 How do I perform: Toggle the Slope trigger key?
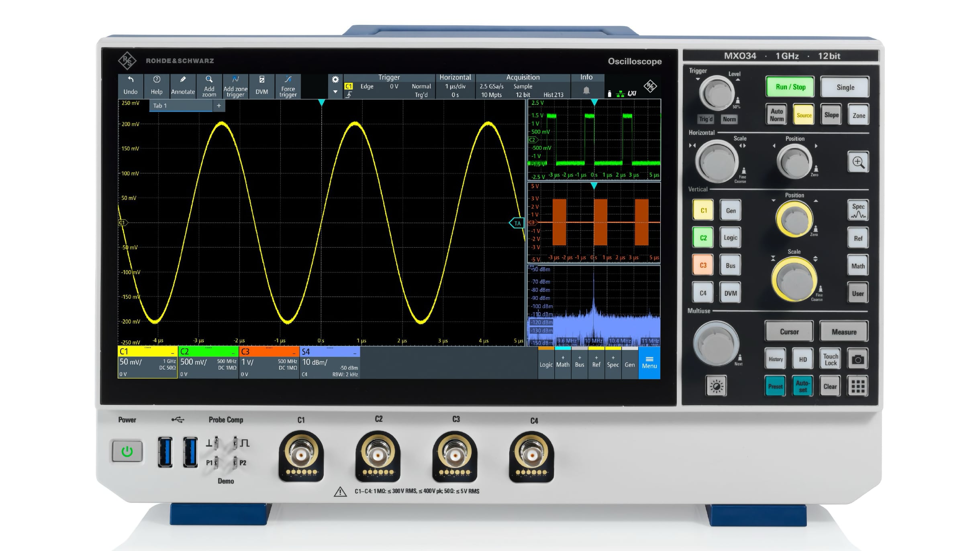point(831,115)
